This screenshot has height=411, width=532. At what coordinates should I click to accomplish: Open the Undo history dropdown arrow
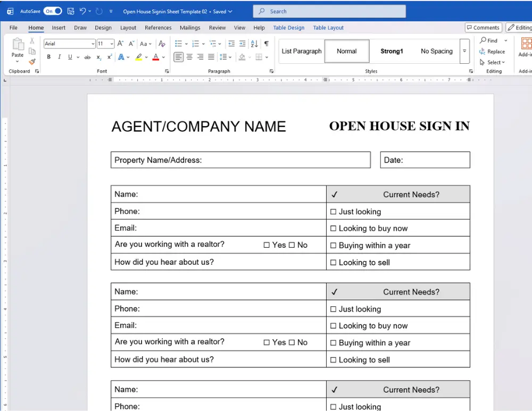[x=90, y=11]
